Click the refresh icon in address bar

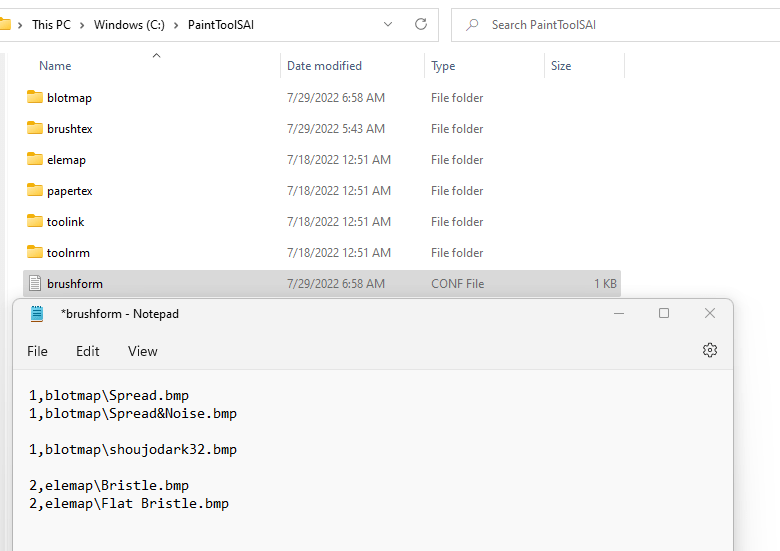(421, 24)
